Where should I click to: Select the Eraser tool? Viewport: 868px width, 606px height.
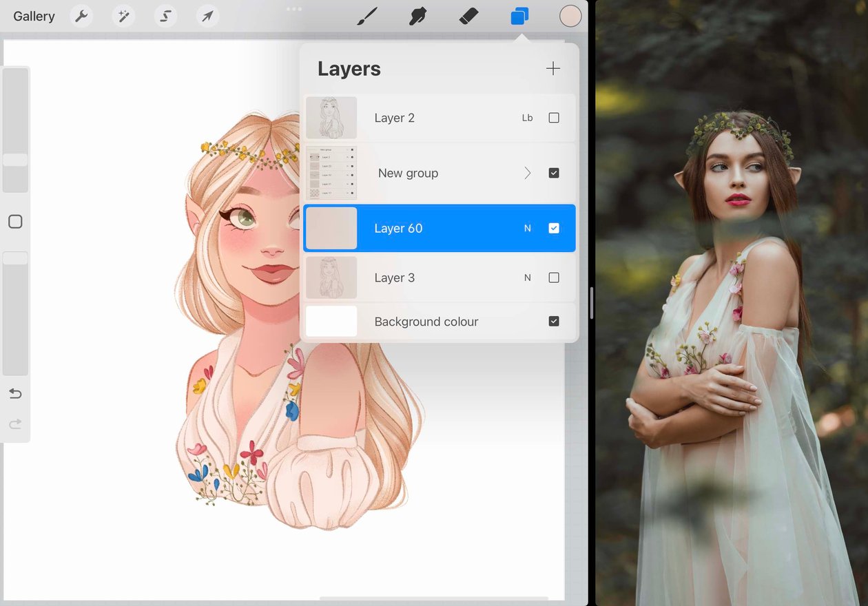click(x=468, y=16)
